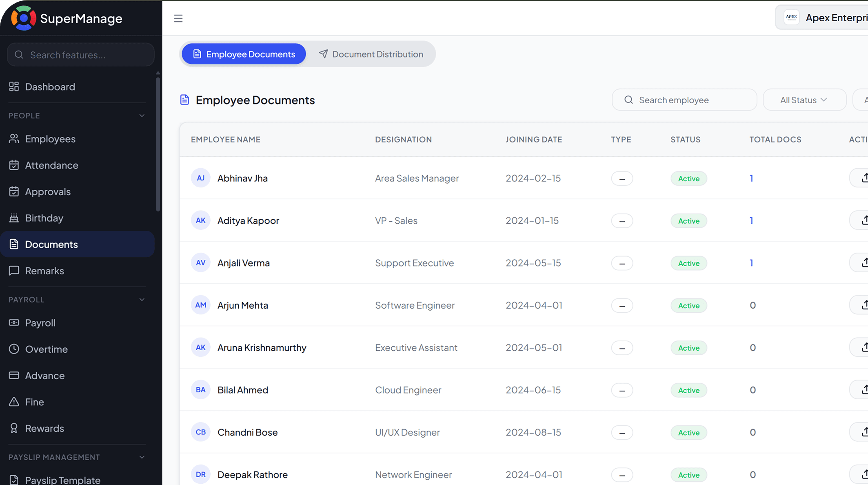Click the Apex company logo
This screenshot has height=485, width=868.
coord(791,17)
